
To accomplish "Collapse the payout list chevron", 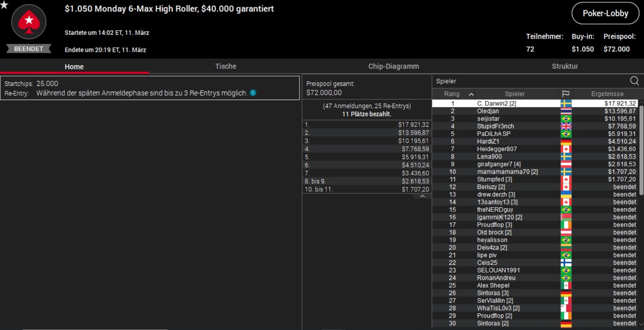I will (x=423, y=196).
